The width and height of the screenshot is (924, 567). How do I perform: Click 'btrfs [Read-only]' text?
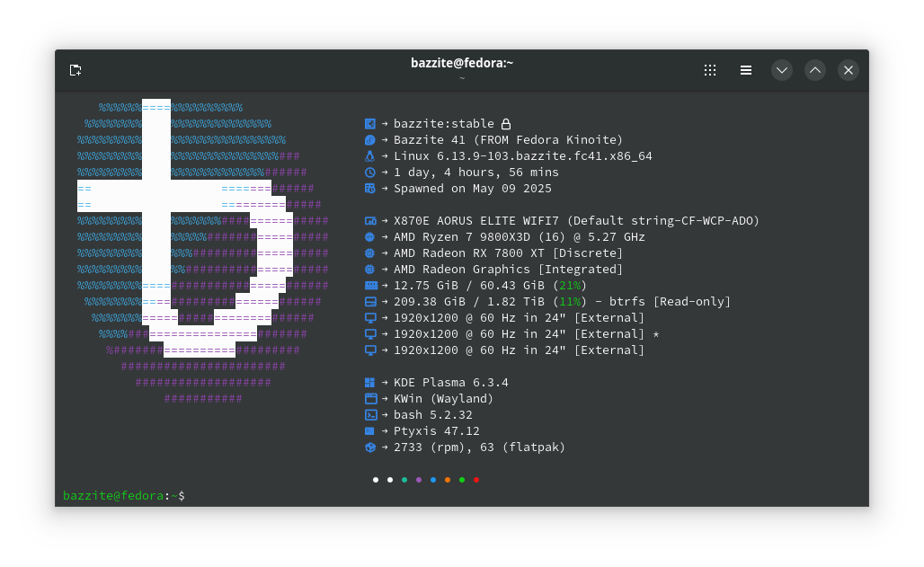tap(670, 302)
